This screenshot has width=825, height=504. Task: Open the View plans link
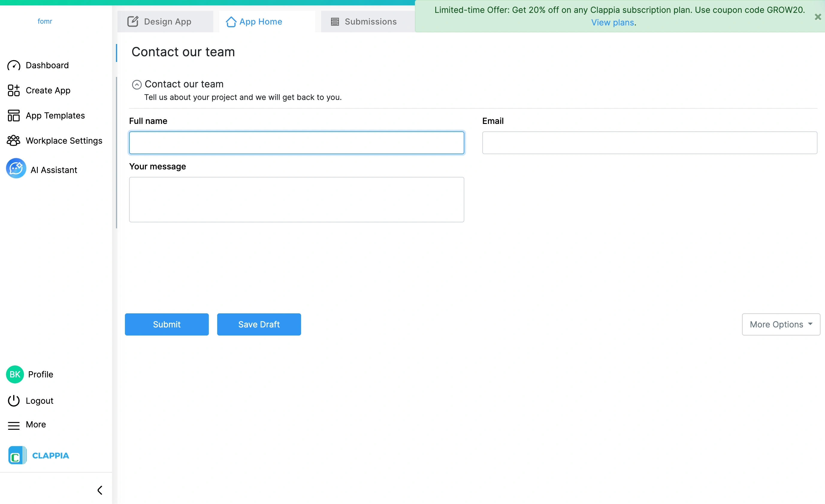(612, 22)
